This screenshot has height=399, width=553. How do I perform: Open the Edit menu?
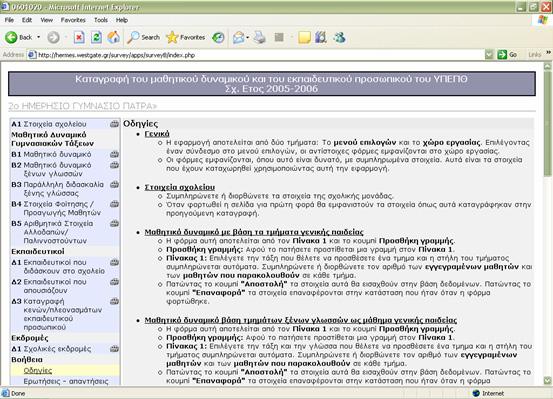27,20
